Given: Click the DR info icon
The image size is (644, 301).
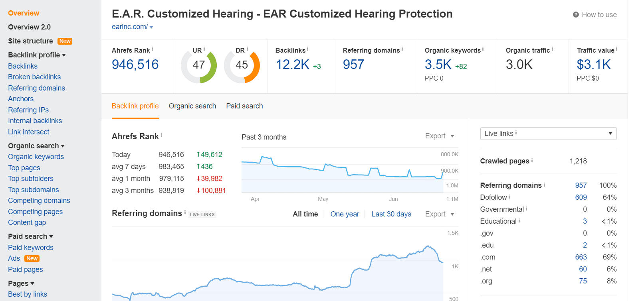Looking at the screenshot, I should [247, 49].
